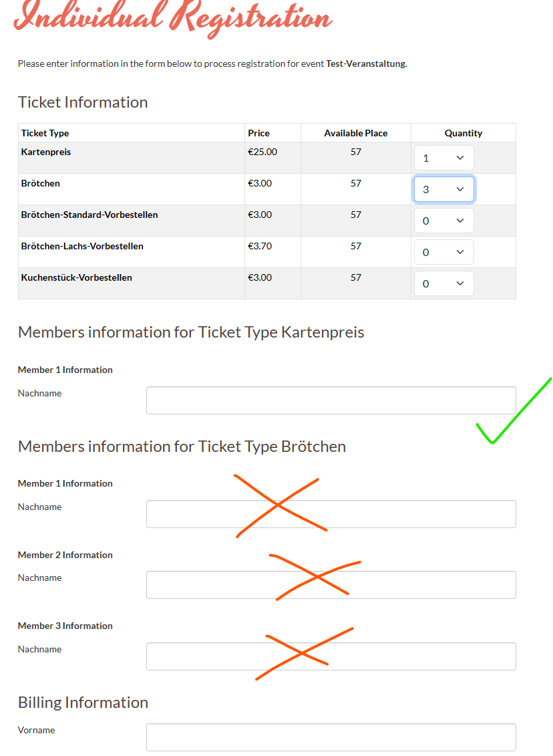Open Kuchenstück-Vorbestellen quantity dropdown

[x=443, y=283]
